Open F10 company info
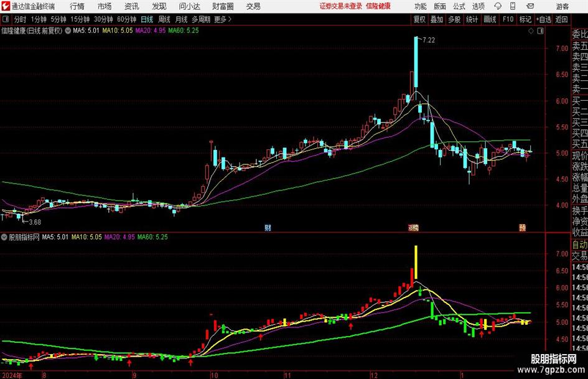The height and width of the screenshot is (379, 588). pos(508,19)
